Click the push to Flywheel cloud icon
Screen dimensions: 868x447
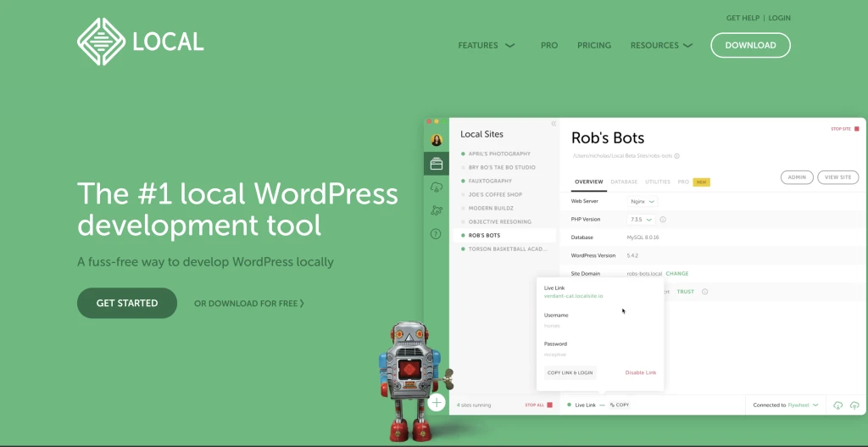click(854, 405)
